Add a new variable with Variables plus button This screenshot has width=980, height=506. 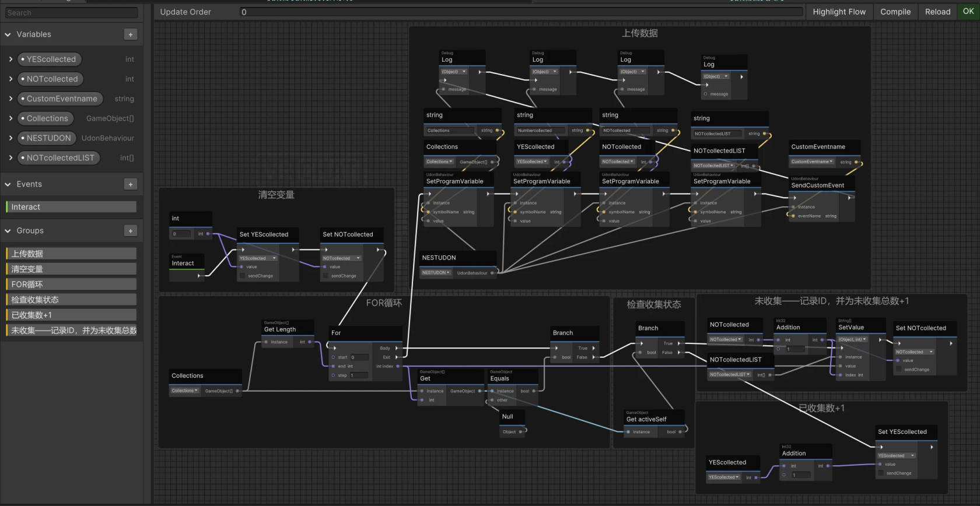tap(131, 34)
